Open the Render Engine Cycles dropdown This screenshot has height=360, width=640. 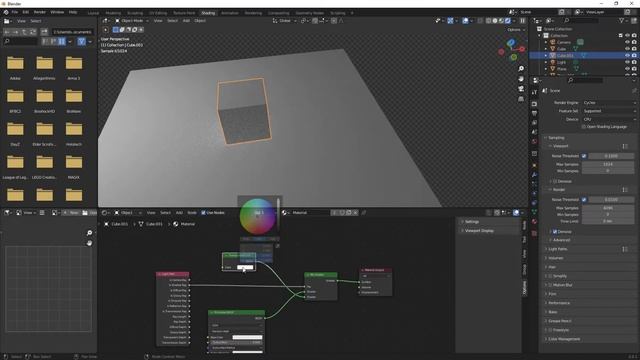tap(609, 102)
